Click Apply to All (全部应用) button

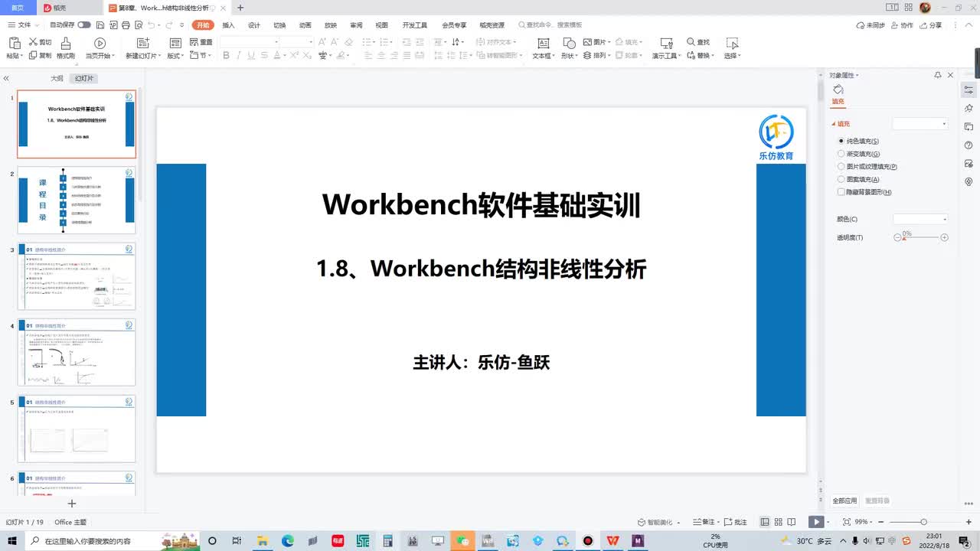pyautogui.click(x=844, y=500)
